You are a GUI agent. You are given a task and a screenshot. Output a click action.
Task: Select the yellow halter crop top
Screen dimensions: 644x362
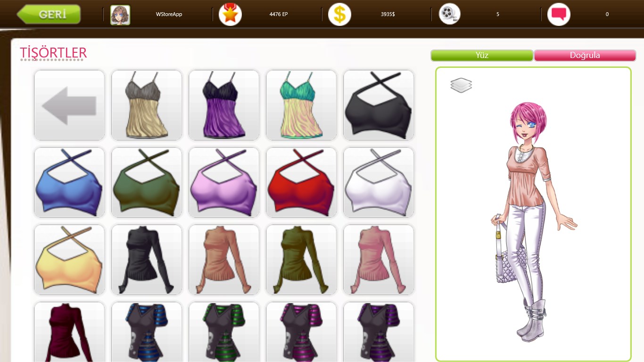coord(69,260)
